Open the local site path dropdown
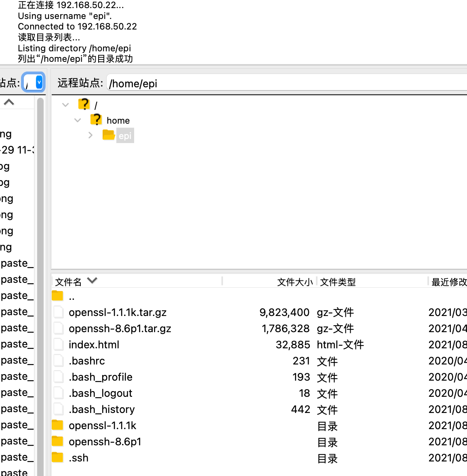The height and width of the screenshot is (476, 467). 39,82
